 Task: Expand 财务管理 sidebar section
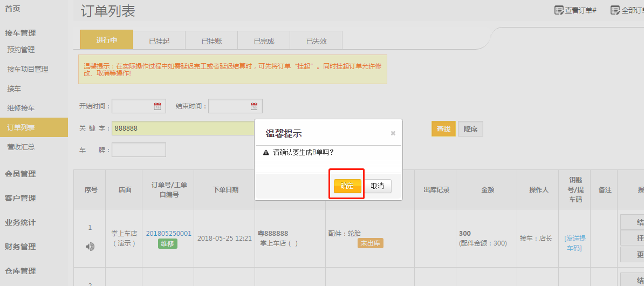pos(20,247)
